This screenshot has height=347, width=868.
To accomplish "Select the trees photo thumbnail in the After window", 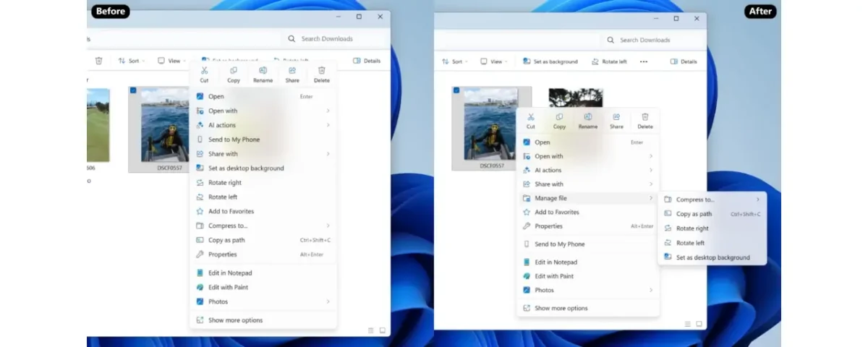I will [x=576, y=98].
